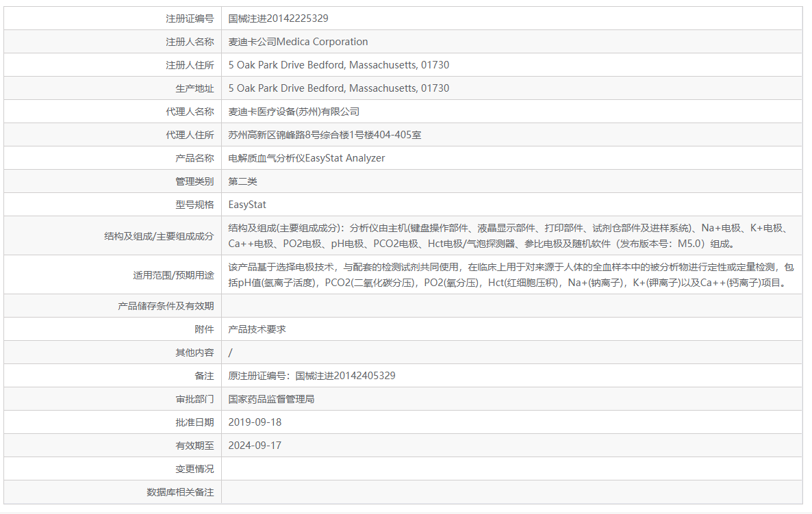
Task: Select 国家药品监督管理局 value
Action: pyautogui.click(x=271, y=399)
